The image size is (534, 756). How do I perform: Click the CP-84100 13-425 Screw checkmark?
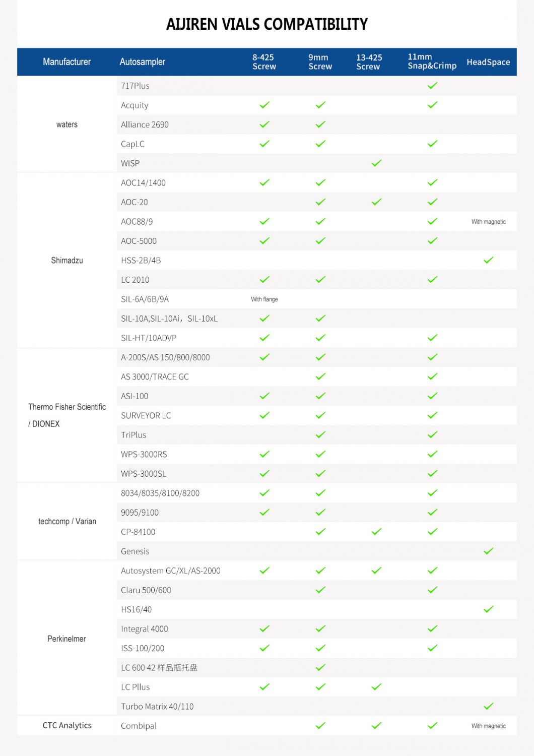coord(376,532)
